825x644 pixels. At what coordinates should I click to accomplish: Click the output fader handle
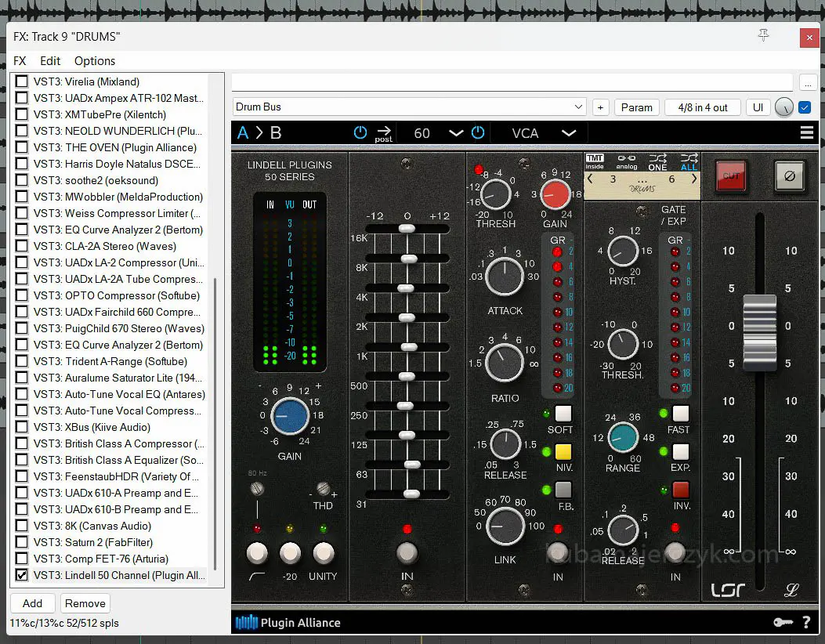pyautogui.click(x=759, y=333)
